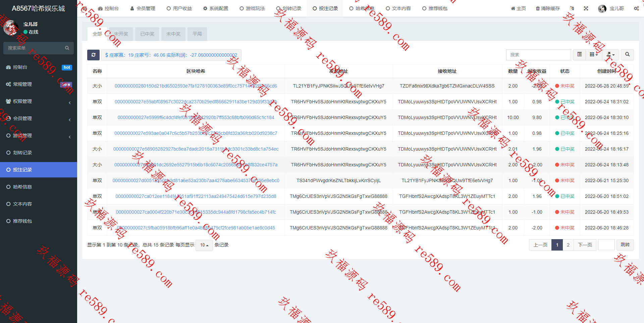Viewport: 644px width, 323px height.
Task: Click the trash icon 清除缓存
Action: pyautogui.click(x=548, y=8)
